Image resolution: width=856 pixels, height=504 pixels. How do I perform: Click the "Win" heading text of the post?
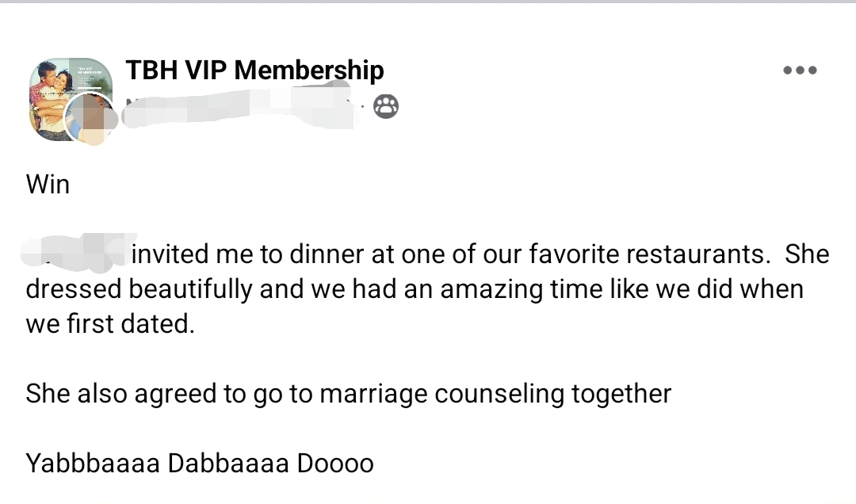point(48,185)
